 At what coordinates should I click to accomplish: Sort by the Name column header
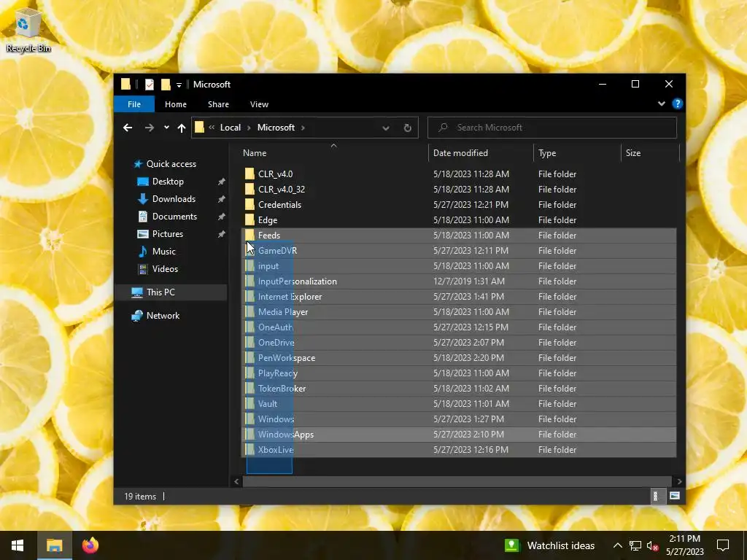click(333, 153)
